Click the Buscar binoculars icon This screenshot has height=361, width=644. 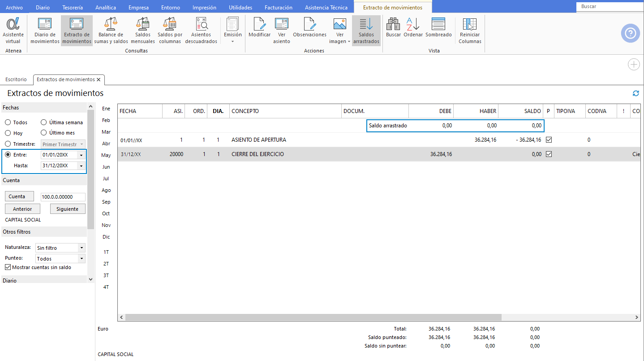[393, 24]
